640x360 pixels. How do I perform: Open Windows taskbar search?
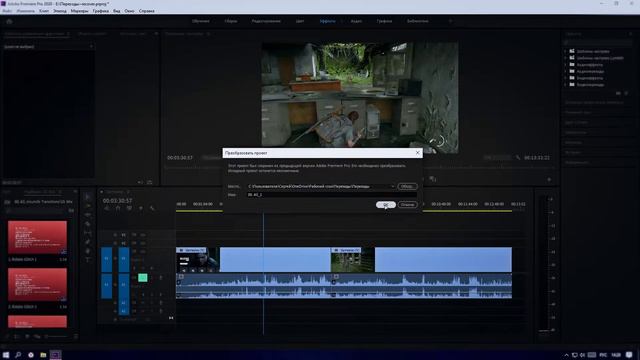18,355
